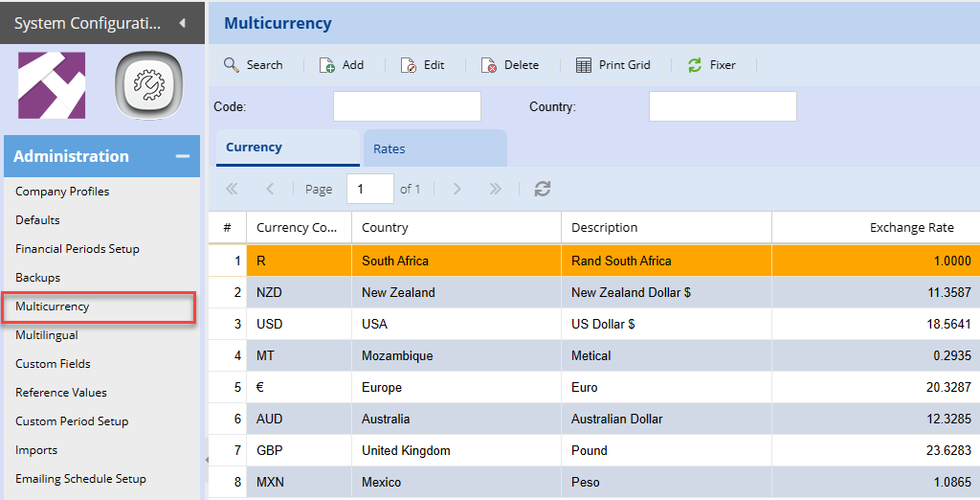Click the Country filter input field

pyautogui.click(x=723, y=106)
